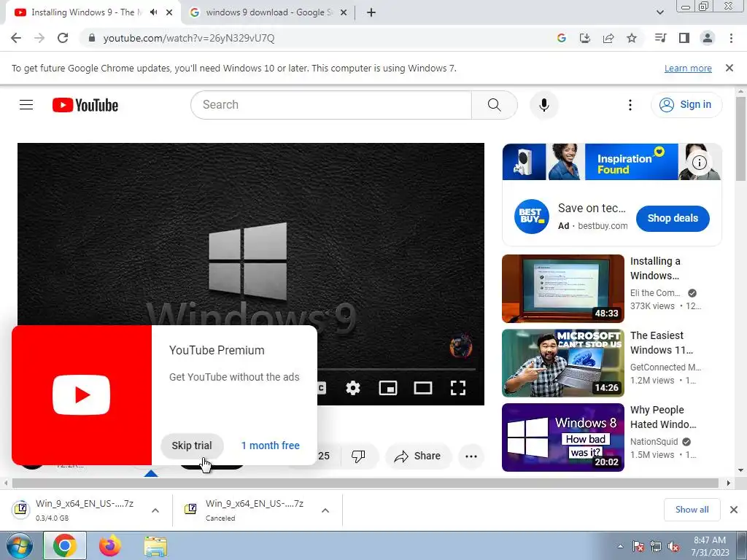Go to YouTube home via logo

[x=85, y=105]
